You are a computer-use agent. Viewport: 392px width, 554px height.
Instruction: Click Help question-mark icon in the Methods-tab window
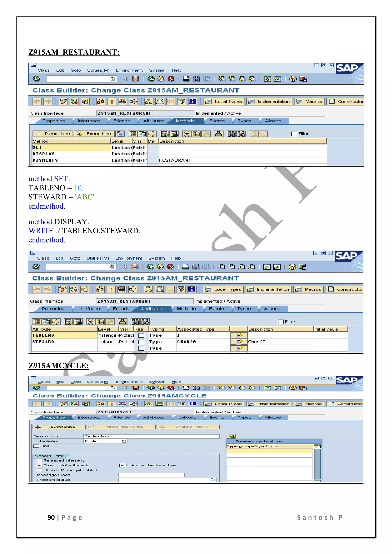pyautogui.click(x=293, y=79)
